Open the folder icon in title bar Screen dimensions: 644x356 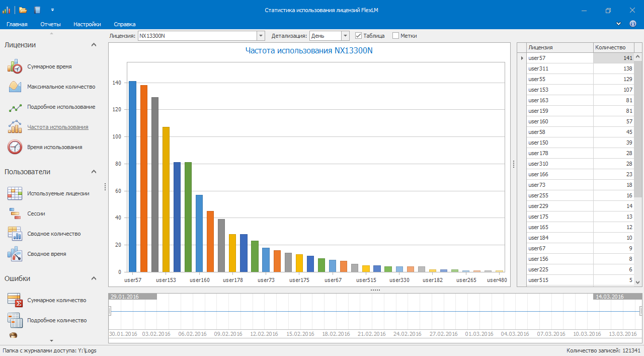[23, 10]
